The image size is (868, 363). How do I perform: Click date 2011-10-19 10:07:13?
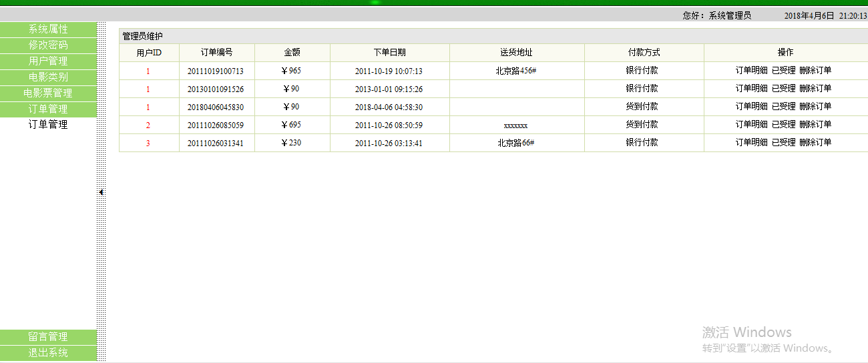pyautogui.click(x=389, y=71)
